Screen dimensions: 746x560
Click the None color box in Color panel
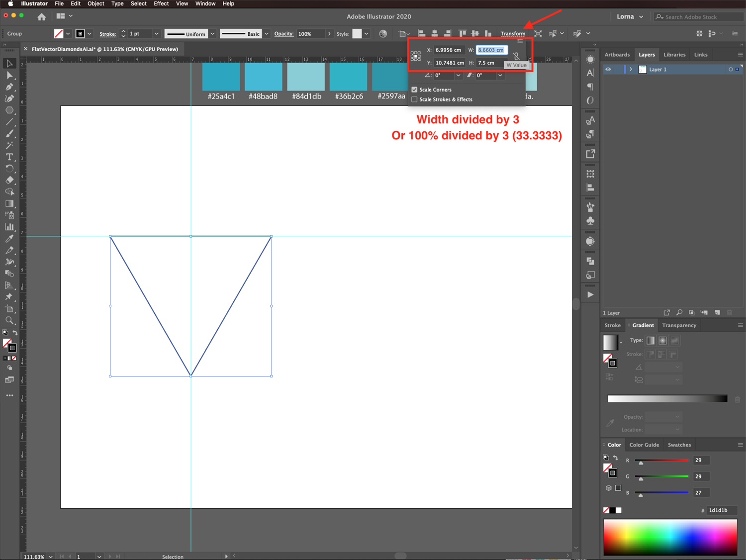[x=606, y=510]
